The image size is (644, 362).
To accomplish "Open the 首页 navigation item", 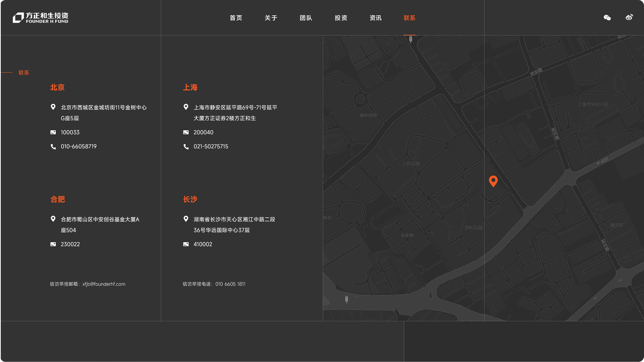I will 236,18.
